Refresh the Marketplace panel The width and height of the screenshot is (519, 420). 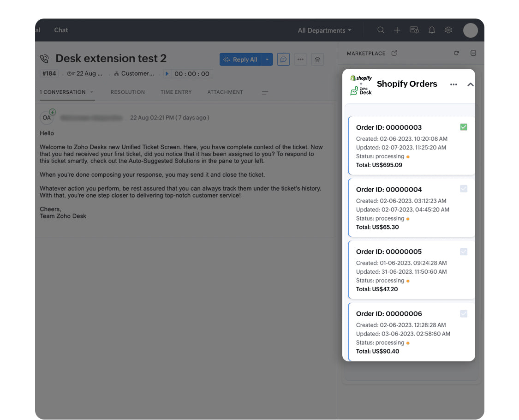(456, 53)
